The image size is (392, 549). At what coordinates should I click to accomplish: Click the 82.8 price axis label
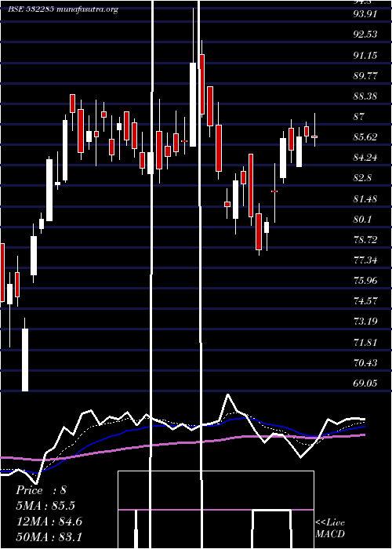click(x=362, y=178)
